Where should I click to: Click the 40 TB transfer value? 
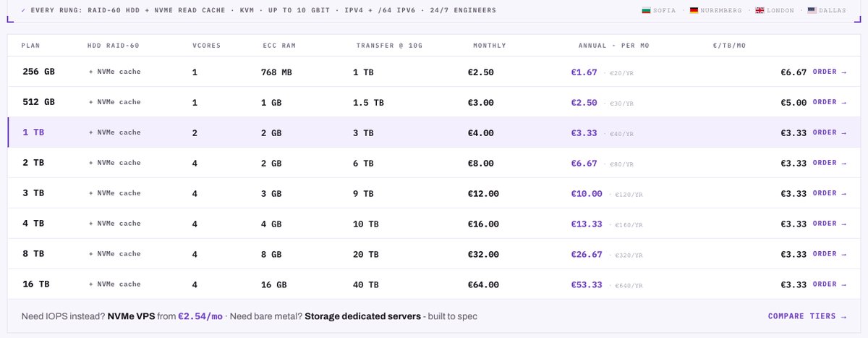pos(366,284)
